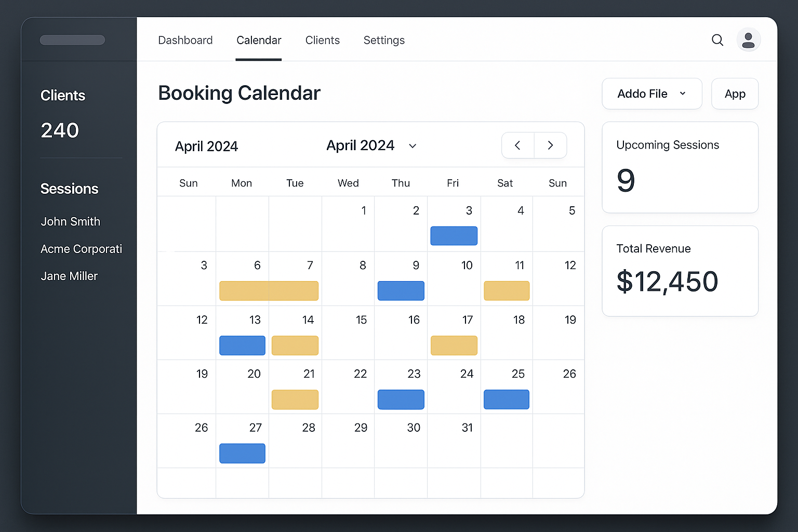Screen dimensions: 798x532
Task: Open the search with magnifying glass icon
Action: point(717,40)
